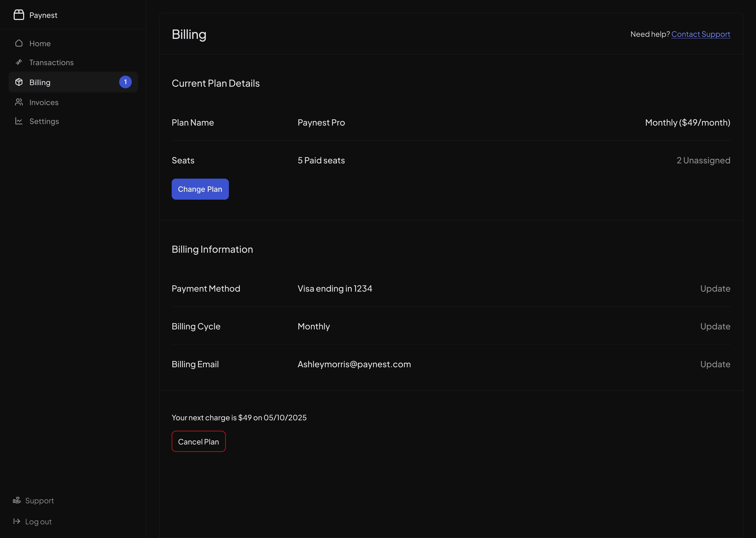
Task: Click the Ashleymorris@paynest.com email value
Action: point(354,364)
